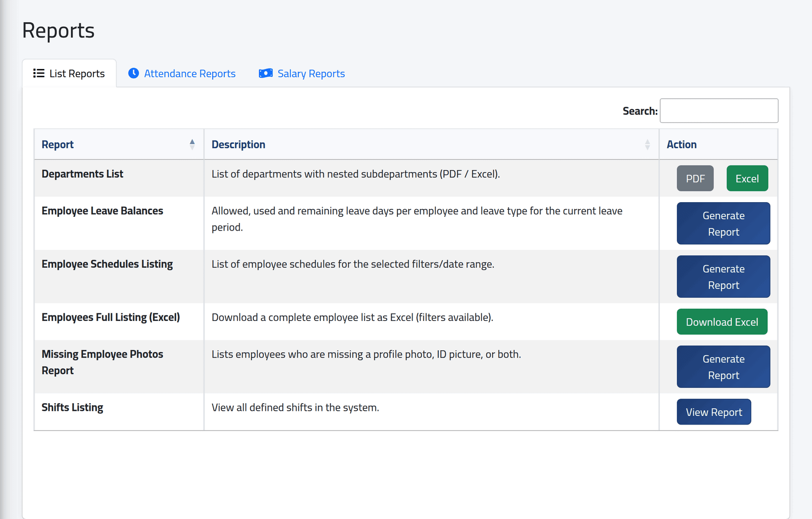View Report for Shifts Listing
This screenshot has width=812, height=519.
(x=714, y=412)
